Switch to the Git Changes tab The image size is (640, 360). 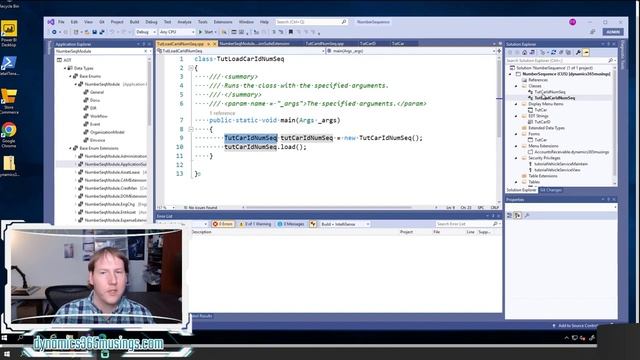pyautogui.click(x=551, y=190)
